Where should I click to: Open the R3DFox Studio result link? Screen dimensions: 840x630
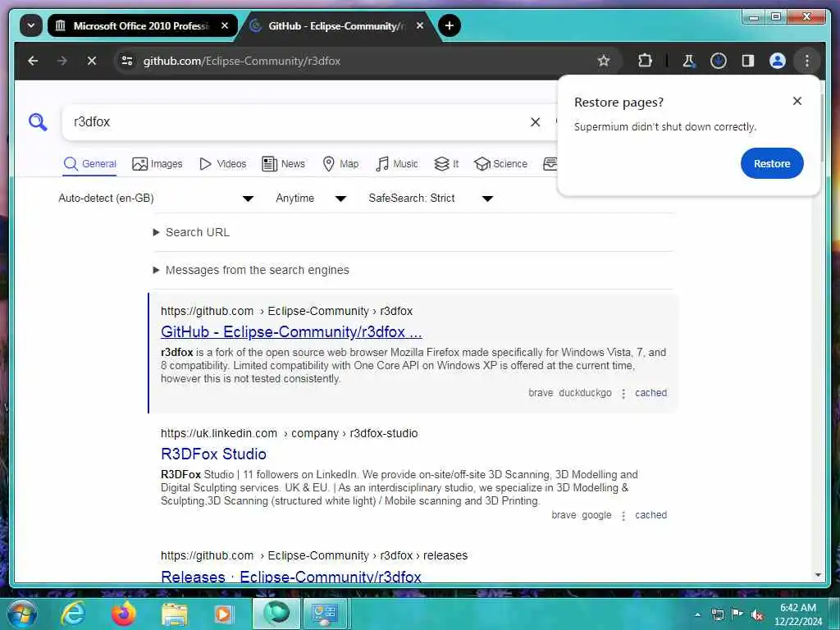214,454
